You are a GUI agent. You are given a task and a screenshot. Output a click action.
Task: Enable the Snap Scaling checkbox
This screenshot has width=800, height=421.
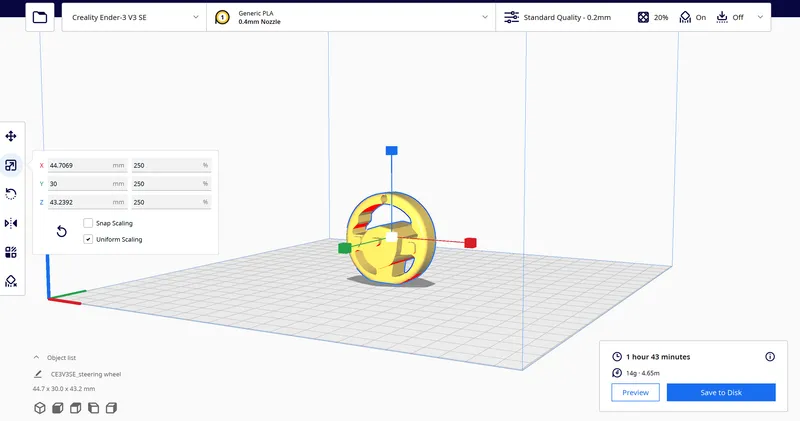tap(88, 223)
